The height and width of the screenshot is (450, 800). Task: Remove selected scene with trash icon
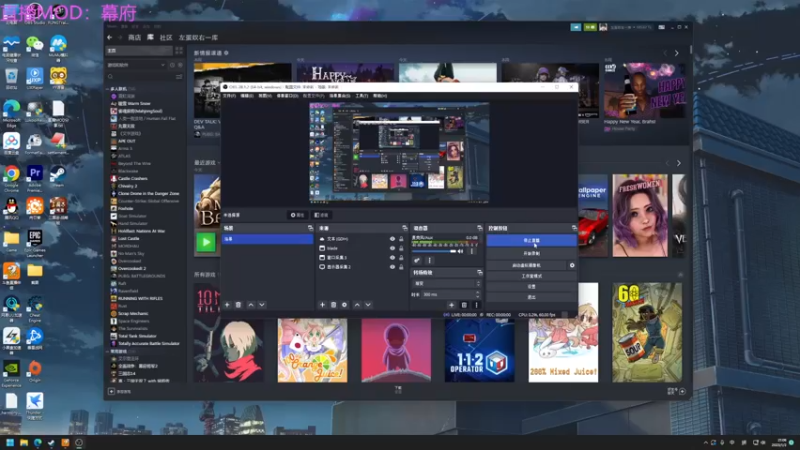[x=238, y=305]
